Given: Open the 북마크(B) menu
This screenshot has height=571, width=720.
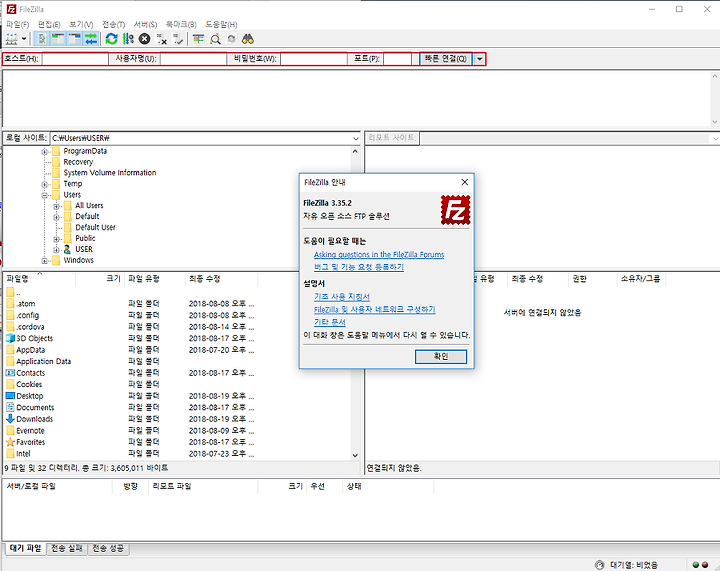Looking at the screenshot, I should [x=181, y=24].
